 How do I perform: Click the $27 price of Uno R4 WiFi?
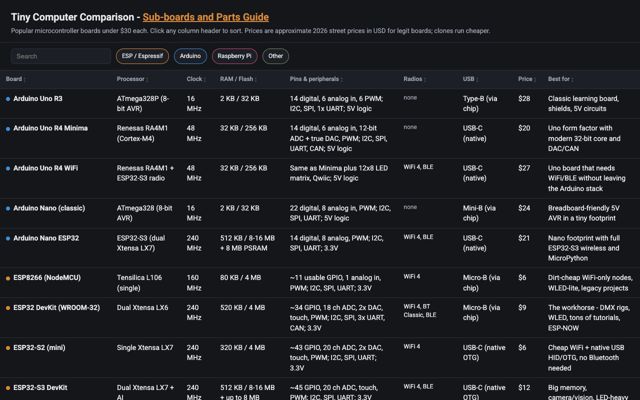pyautogui.click(x=524, y=168)
